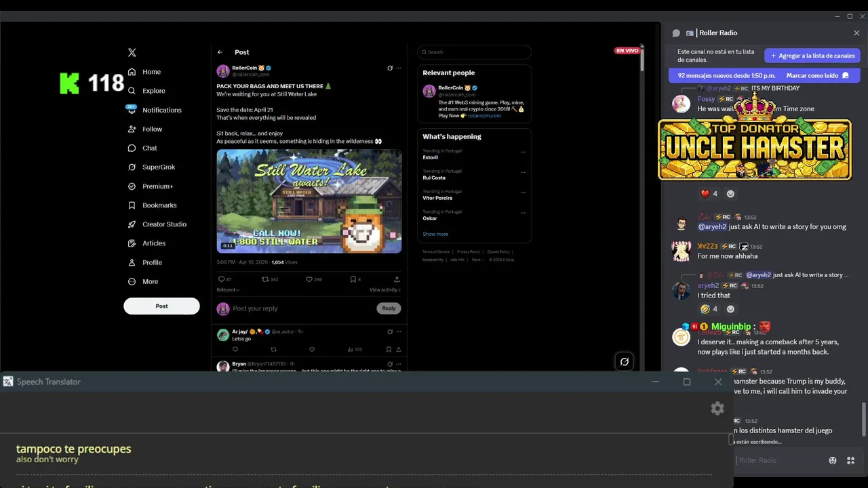Image resolution: width=868 pixels, height=488 pixels.
Task: Like the RollerCoin post (249 likes)
Action: 309,279
